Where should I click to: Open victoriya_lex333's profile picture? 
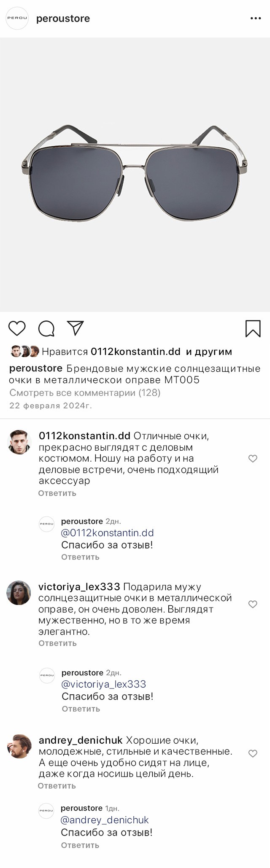click(19, 593)
